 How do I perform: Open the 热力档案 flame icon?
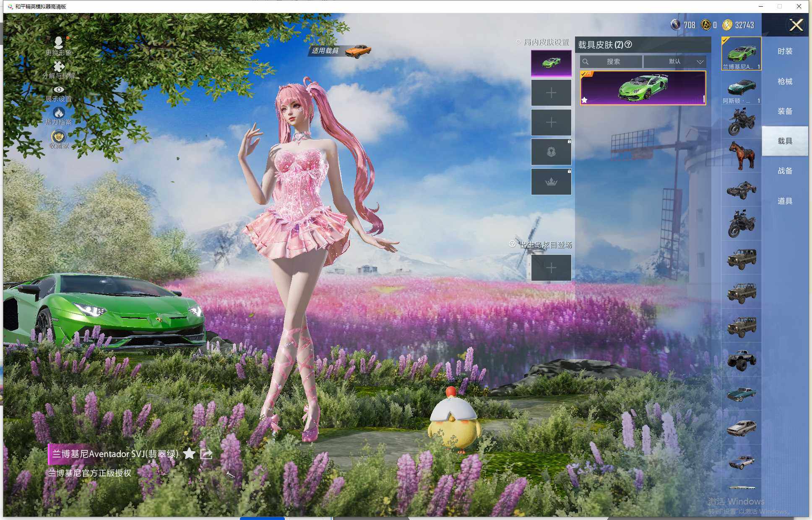[x=59, y=112]
